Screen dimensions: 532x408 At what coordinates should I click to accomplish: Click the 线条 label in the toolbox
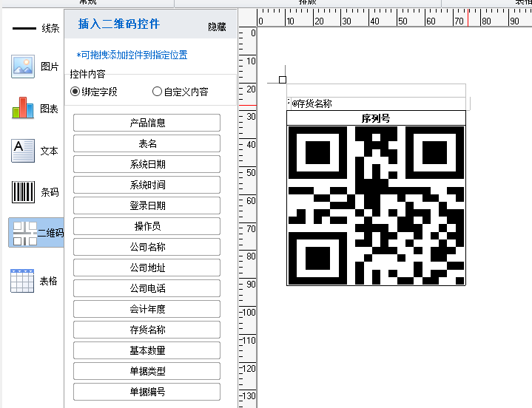pyautogui.click(x=50, y=28)
